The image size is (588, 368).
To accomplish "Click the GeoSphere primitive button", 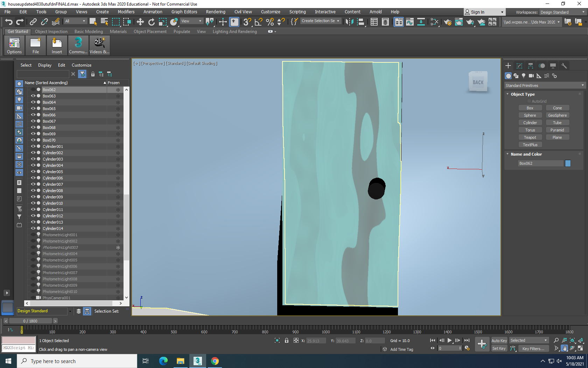I will (557, 115).
